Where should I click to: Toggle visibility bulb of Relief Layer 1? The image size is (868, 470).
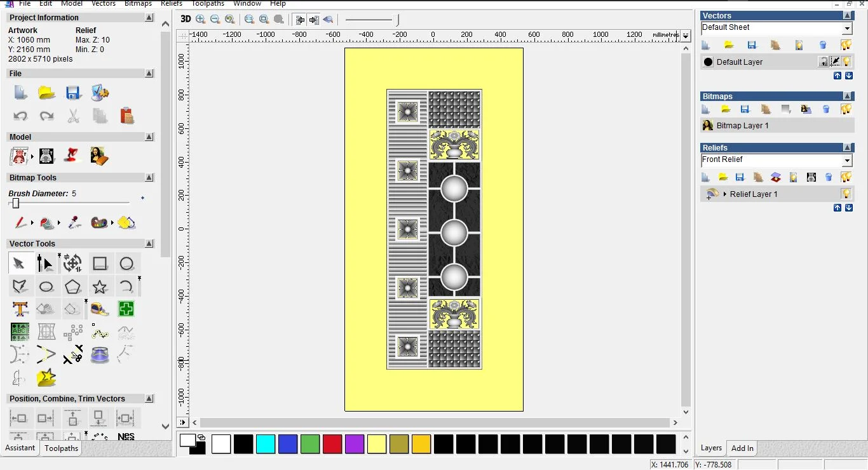pos(846,194)
